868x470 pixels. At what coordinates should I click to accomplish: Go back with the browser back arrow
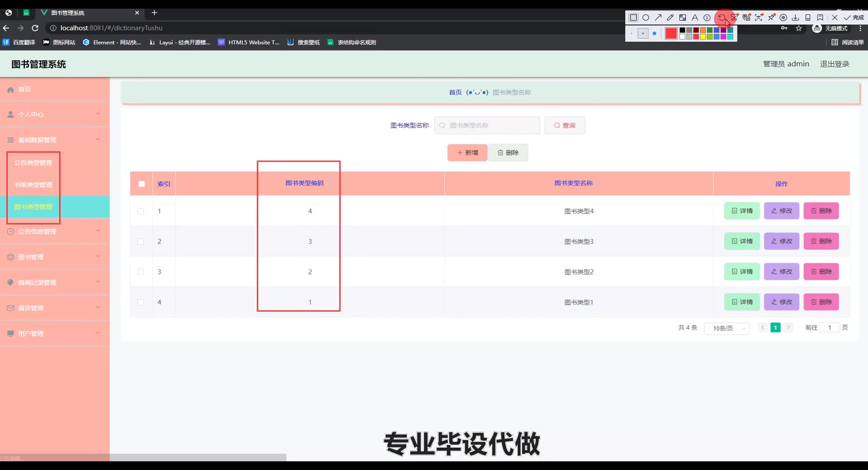[x=6, y=28]
